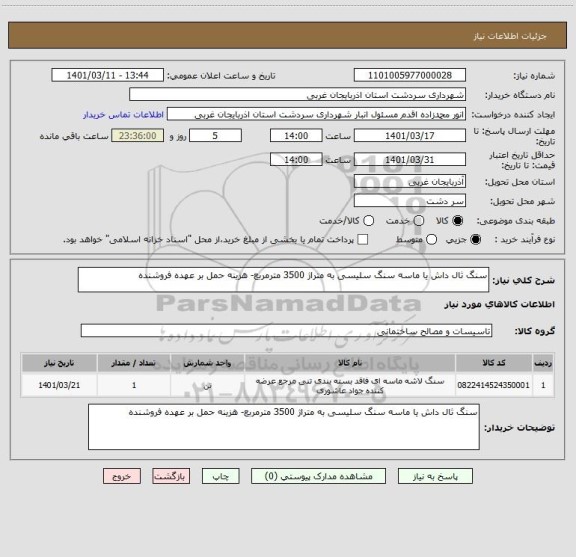Viewport: 576px width, 557px height.
Task: Click the اطلاعات کالاهای مورد نیاز section heading
Action: pos(500,305)
